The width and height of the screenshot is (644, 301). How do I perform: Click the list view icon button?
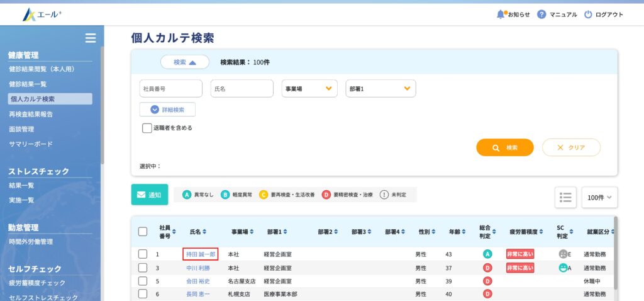(565, 197)
